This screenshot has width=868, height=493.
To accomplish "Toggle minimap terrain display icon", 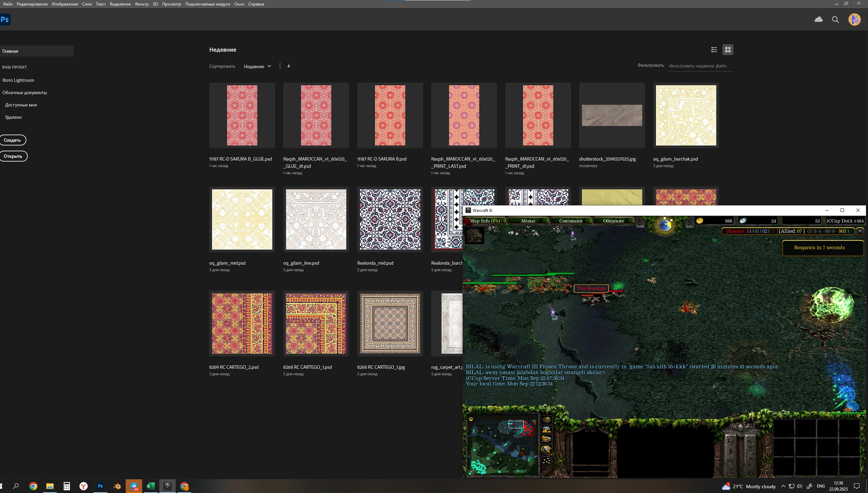I will click(546, 430).
